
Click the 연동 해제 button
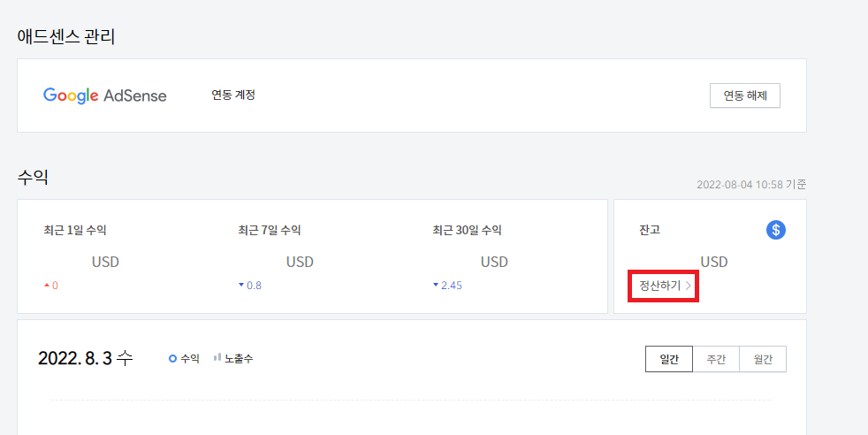tap(745, 95)
